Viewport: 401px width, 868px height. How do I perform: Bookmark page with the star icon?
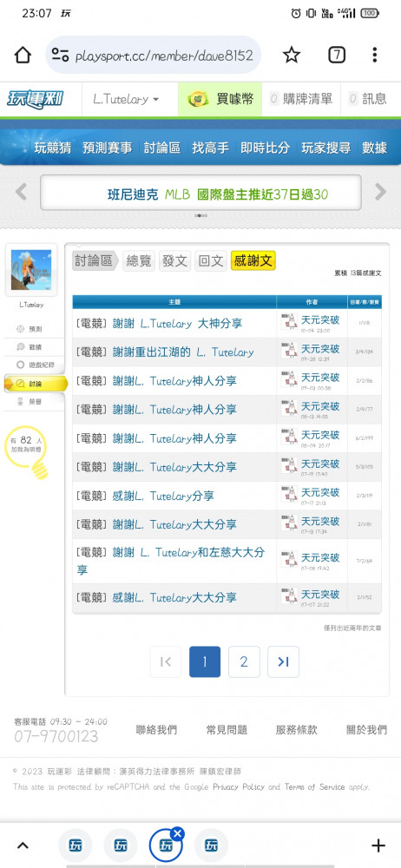(x=292, y=55)
